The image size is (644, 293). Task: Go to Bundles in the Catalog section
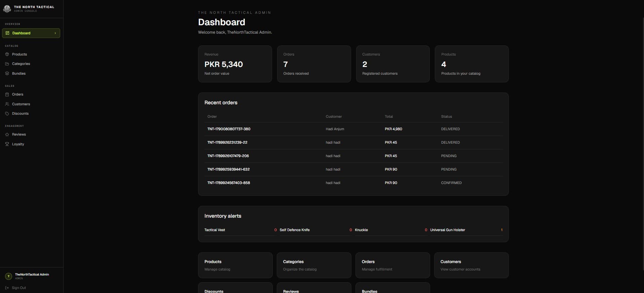(x=19, y=73)
